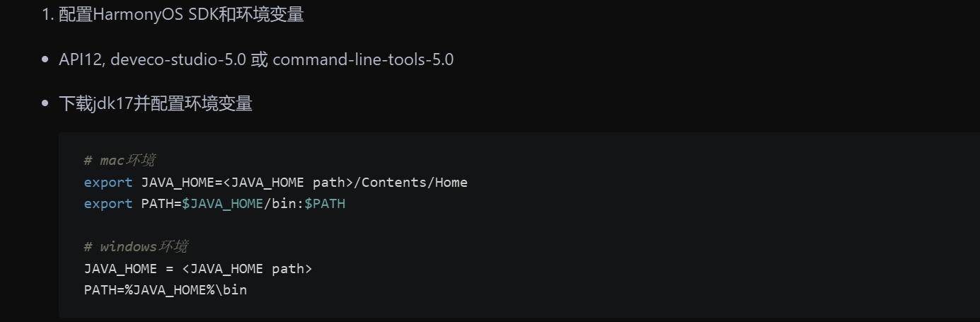Click the "# mac环境" code comment
980x322 pixels.
pos(120,161)
